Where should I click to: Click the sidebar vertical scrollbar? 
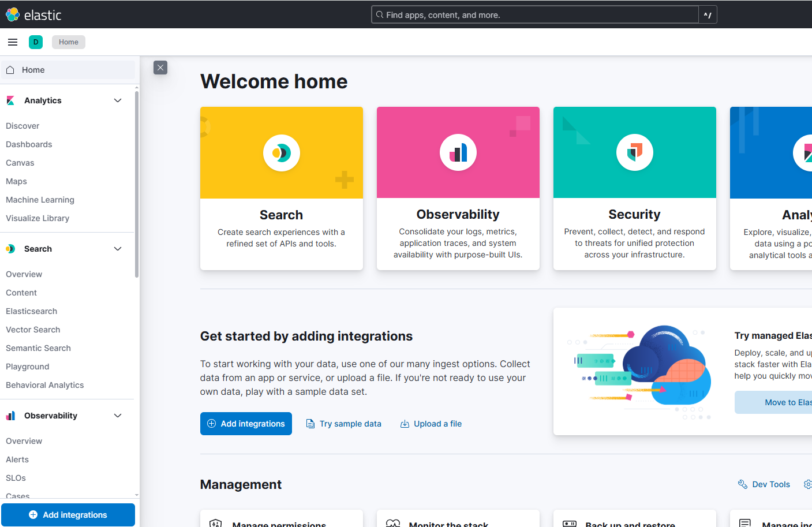coord(137,185)
